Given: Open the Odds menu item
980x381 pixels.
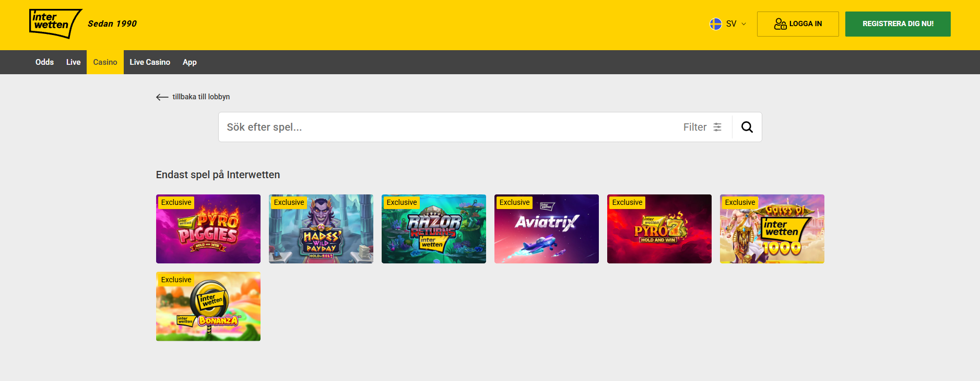Looking at the screenshot, I should (x=44, y=62).
